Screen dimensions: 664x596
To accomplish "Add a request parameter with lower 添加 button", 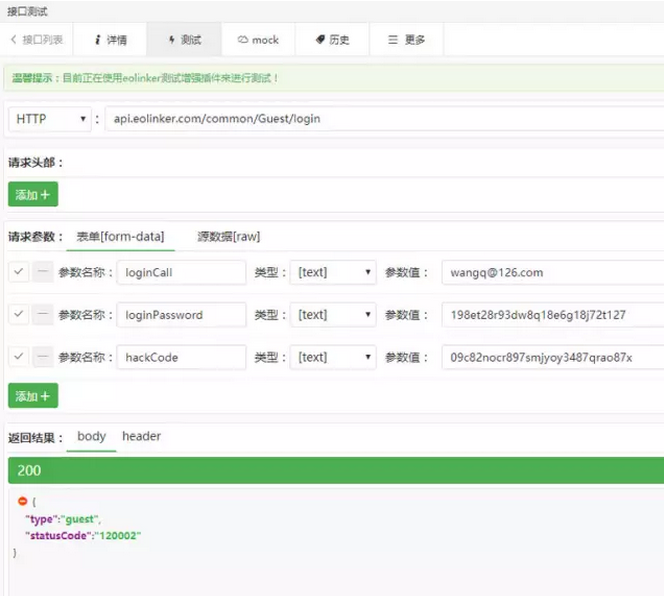I will [x=33, y=396].
